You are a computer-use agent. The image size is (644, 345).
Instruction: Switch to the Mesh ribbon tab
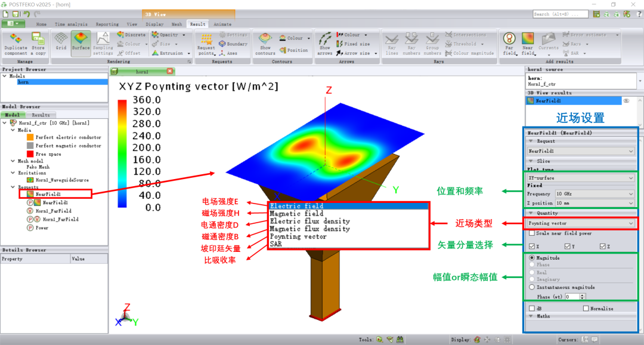pyautogui.click(x=177, y=24)
